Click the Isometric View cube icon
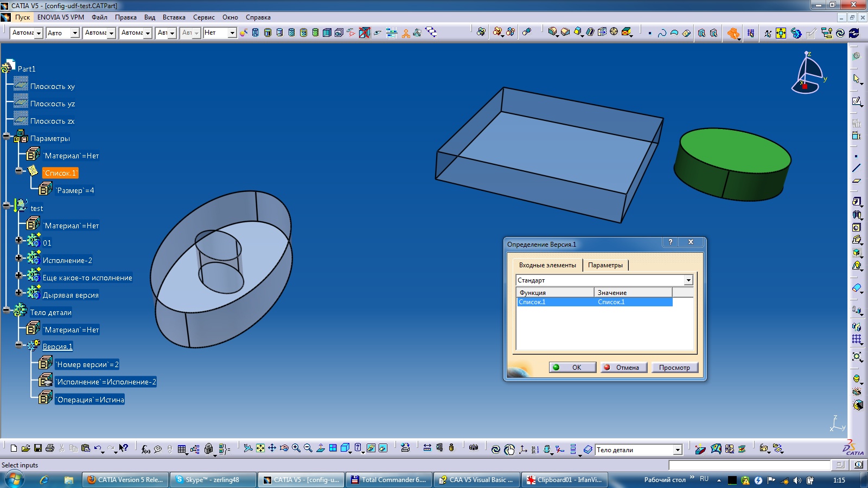The height and width of the screenshot is (488, 868). [344, 448]
